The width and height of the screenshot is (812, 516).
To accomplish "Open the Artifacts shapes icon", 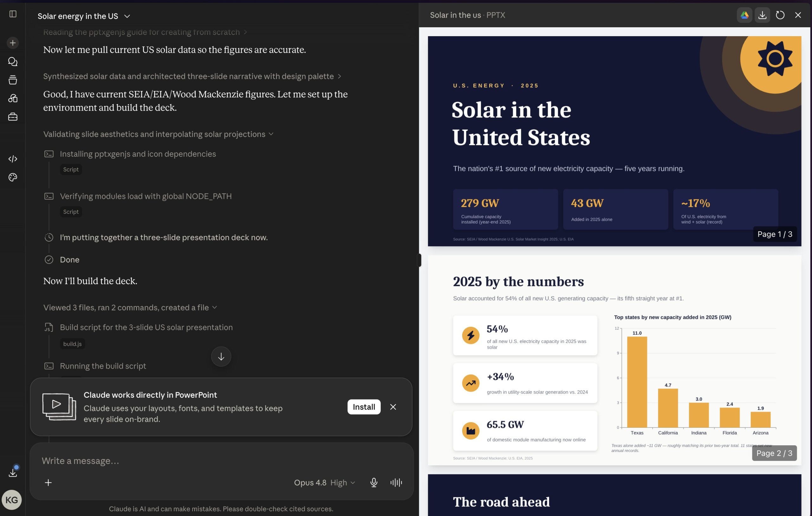I will tap(13, 98).
